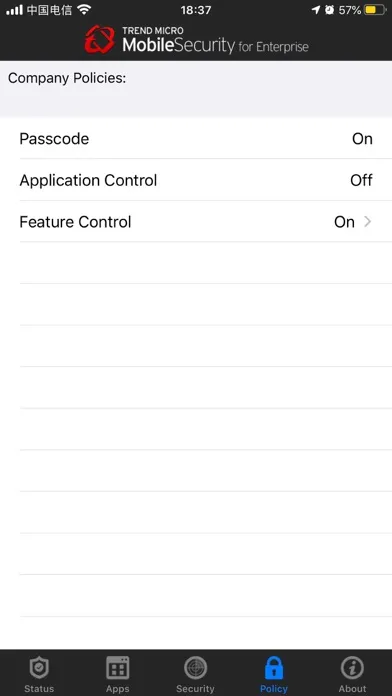Tap the Passcode On value

pos(362,139)
